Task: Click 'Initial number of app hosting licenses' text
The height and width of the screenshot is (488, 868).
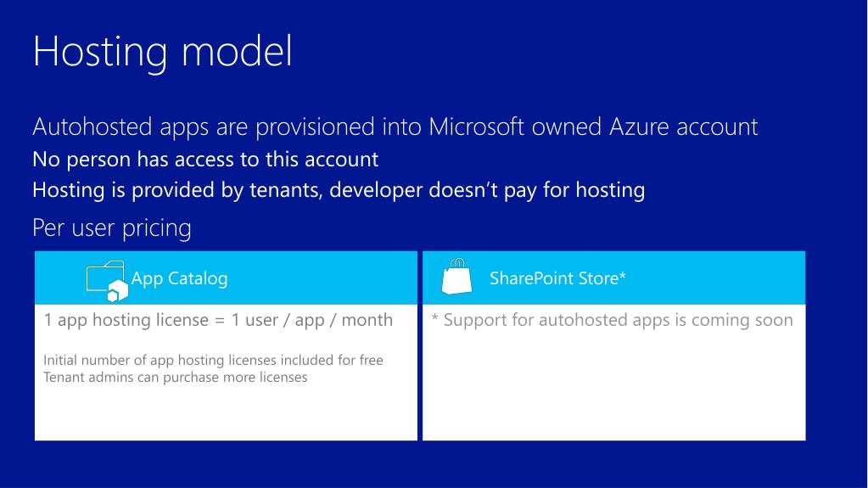Action: click(213, 360)
